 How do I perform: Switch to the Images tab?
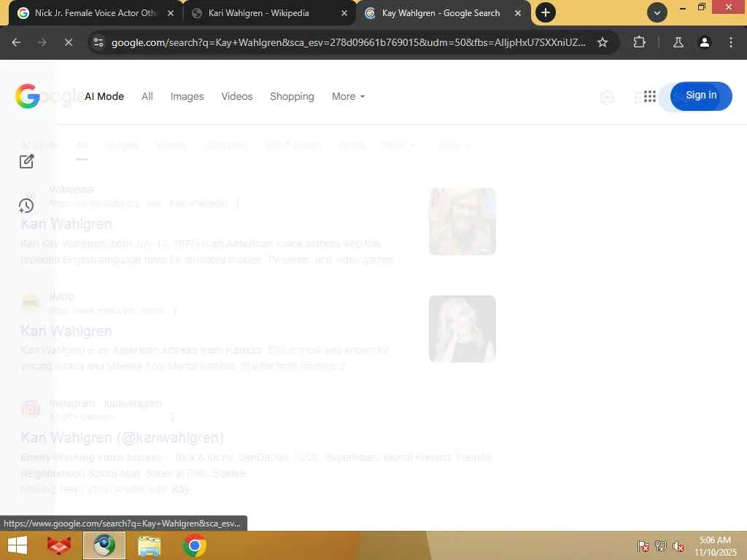coord(187,96)
